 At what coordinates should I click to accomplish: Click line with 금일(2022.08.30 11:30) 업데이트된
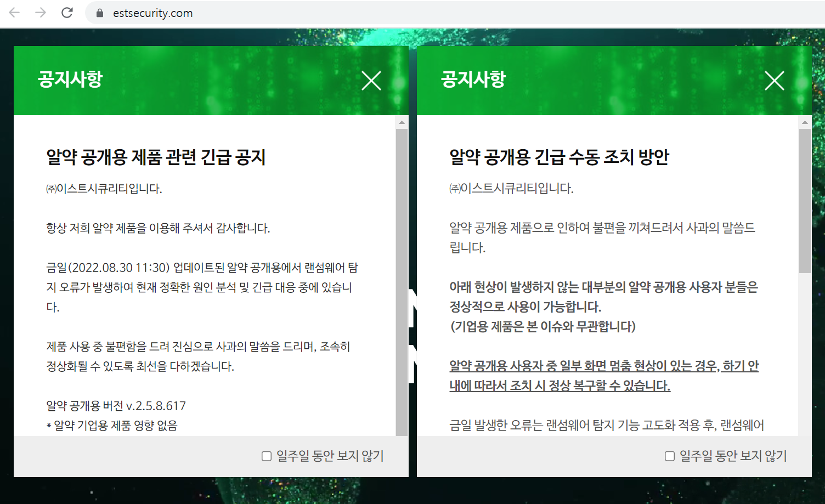point(202,268)
